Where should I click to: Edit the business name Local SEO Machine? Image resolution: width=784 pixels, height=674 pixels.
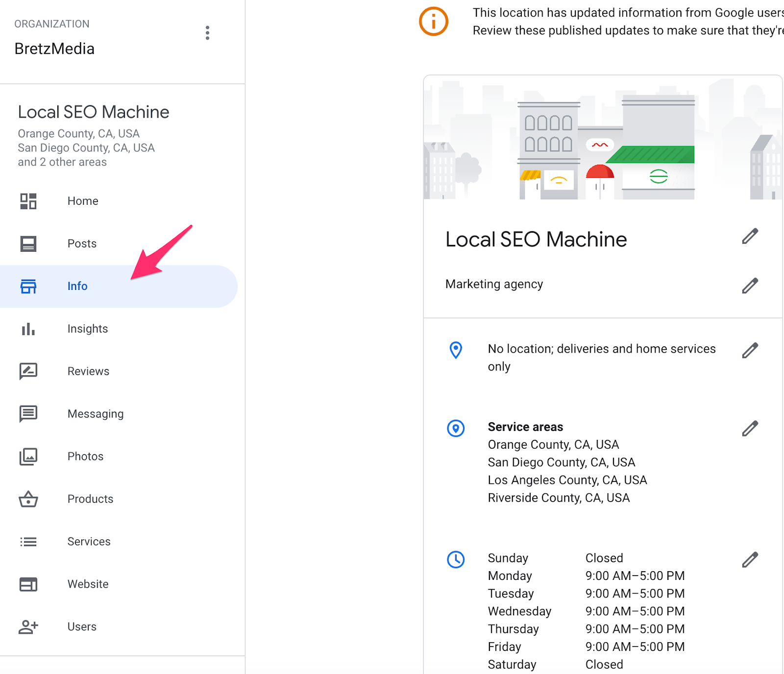click(750, 236)
